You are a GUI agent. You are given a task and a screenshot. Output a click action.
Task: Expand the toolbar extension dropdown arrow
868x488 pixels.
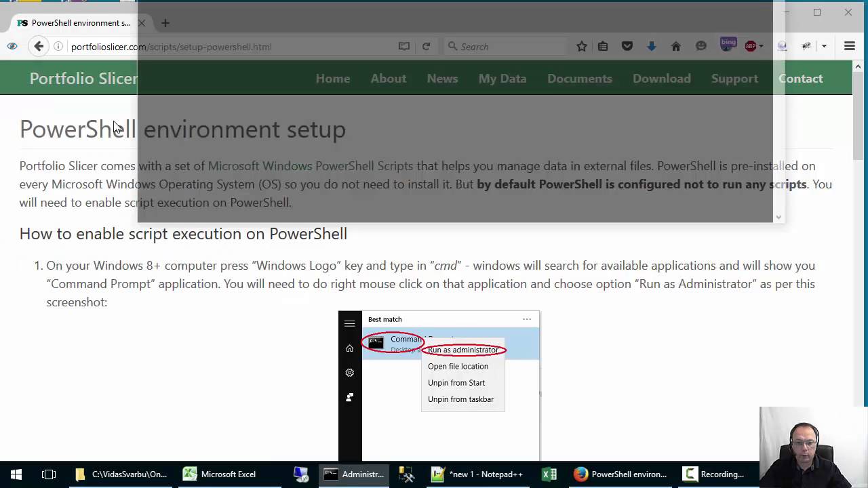coord(824,46)
